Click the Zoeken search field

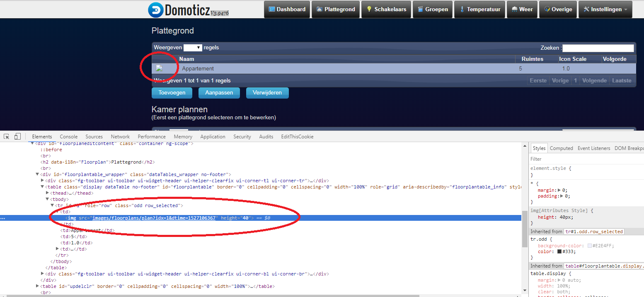598,48
